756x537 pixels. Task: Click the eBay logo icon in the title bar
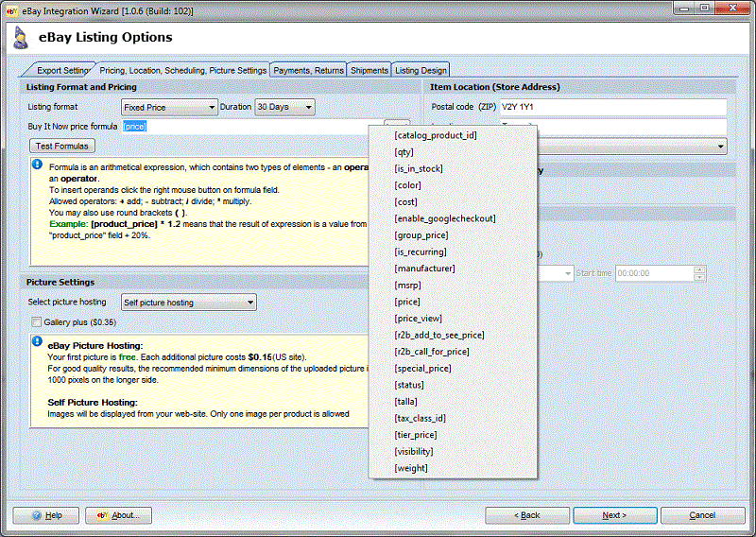[11, 11]
